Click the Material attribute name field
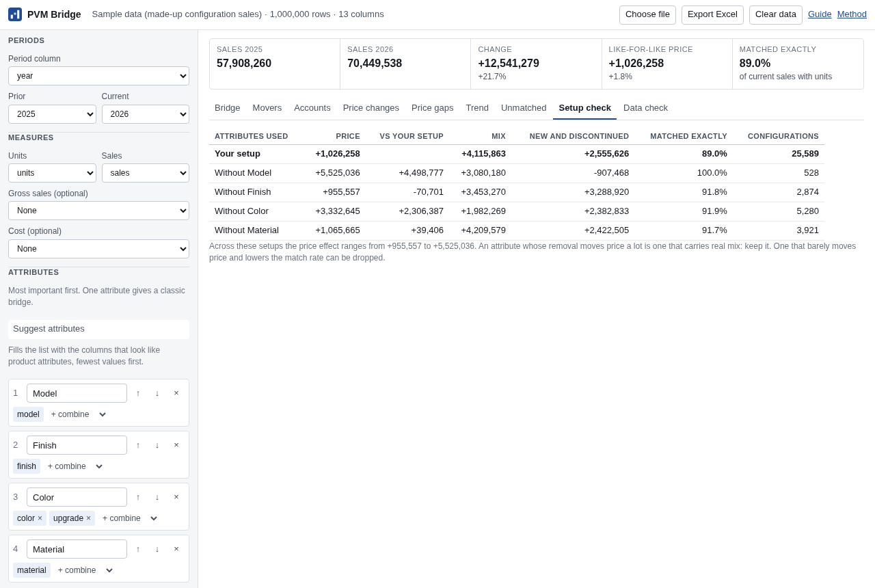875x588 pixels. point(77,549)
